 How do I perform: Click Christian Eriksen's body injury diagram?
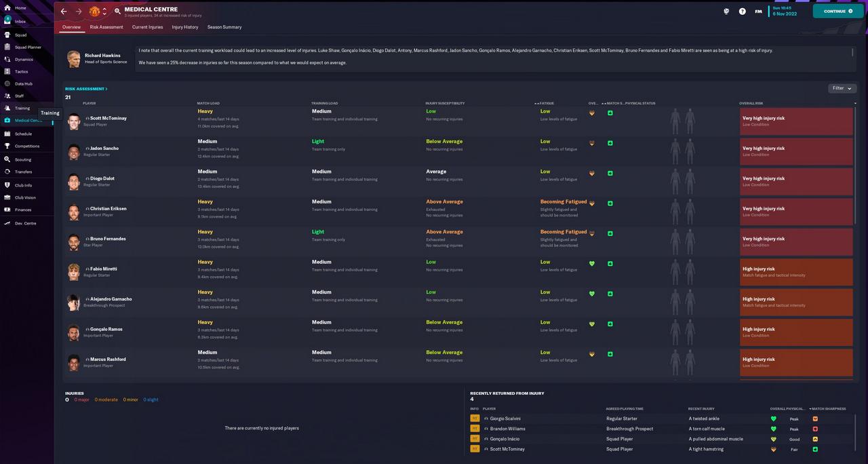point(682,212)
